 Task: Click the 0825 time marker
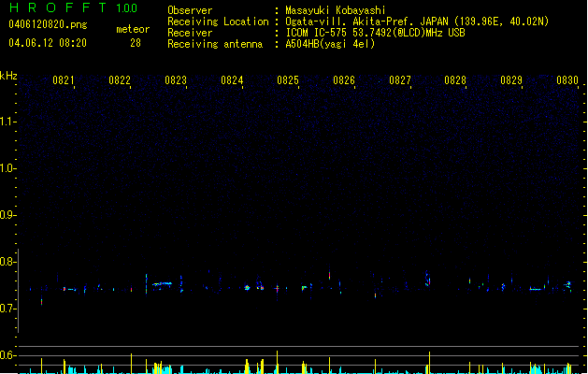[x=288, y=80]
